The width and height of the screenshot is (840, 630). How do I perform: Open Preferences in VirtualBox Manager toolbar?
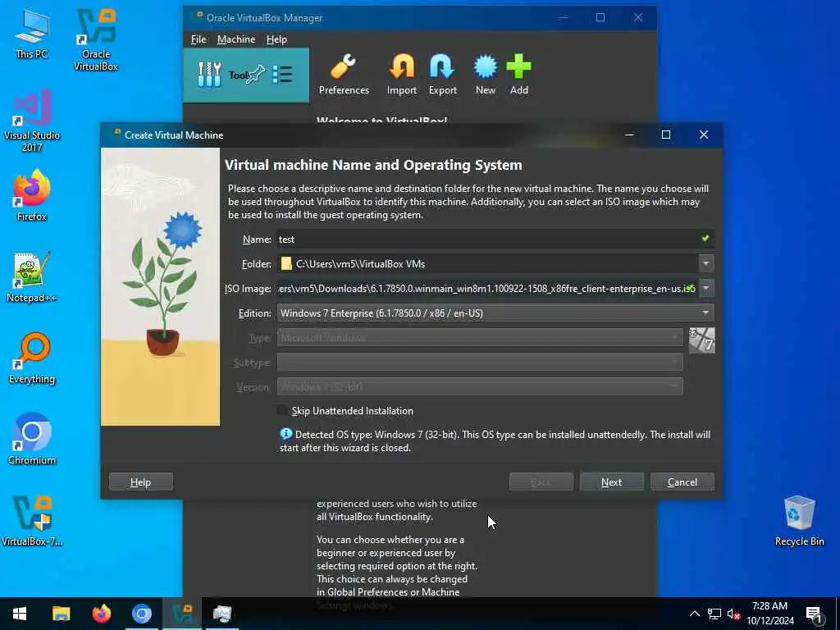click(344, 75)
